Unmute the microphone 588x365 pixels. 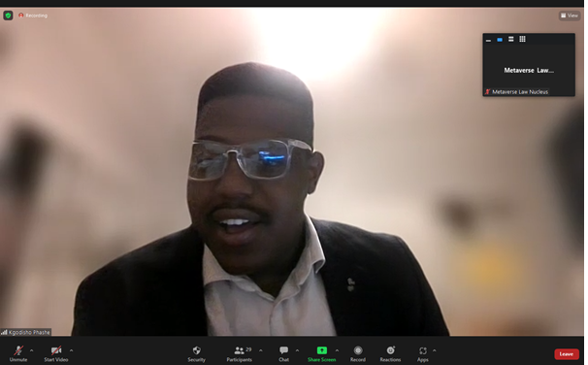[18, 353]
